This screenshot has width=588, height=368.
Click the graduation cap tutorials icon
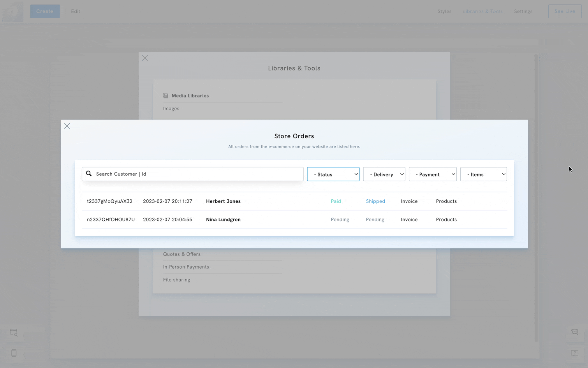click(x=574, y=332)
